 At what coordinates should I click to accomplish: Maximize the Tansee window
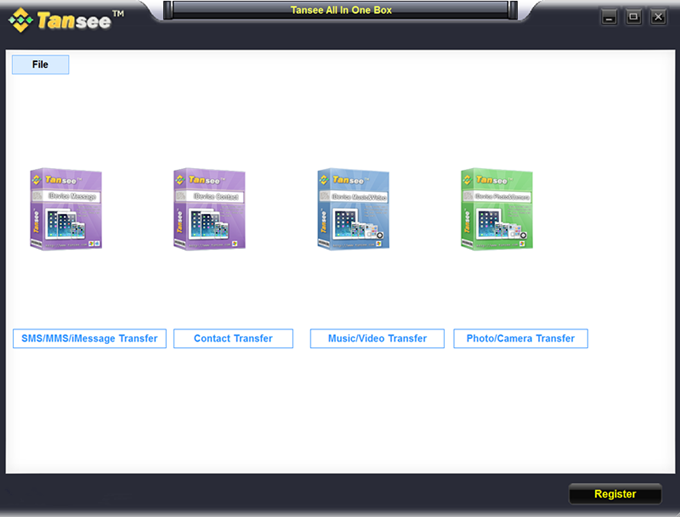634,17
